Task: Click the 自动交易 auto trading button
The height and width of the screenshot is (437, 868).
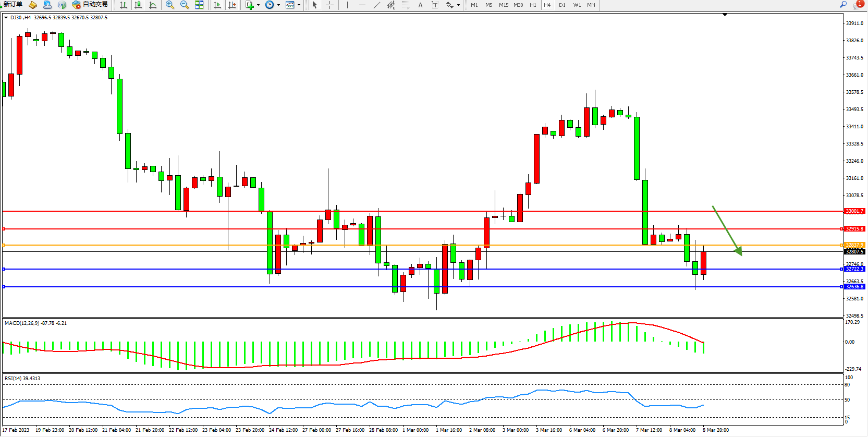Action: point(90,5)
